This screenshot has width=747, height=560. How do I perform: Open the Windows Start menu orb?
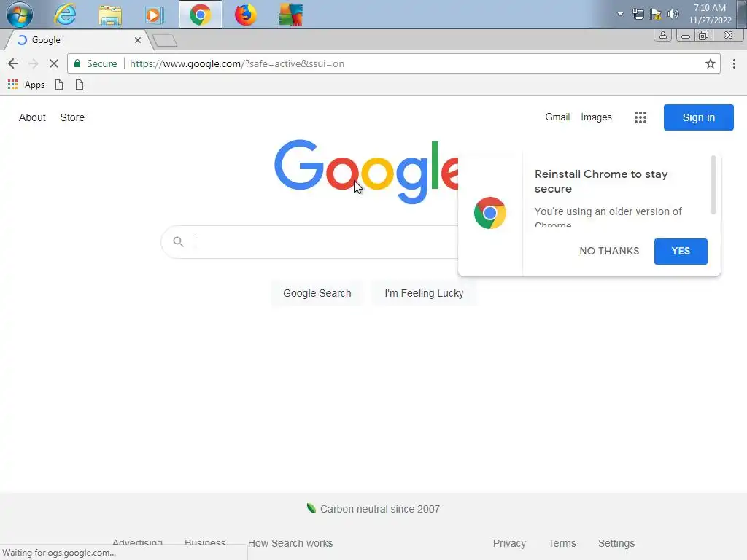tap(20, 15)
